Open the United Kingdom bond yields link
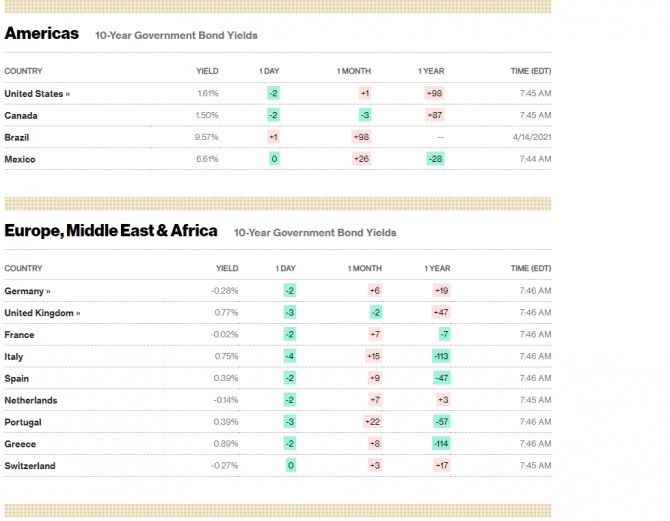Screen dimensions: 670x521 (42, 313)
